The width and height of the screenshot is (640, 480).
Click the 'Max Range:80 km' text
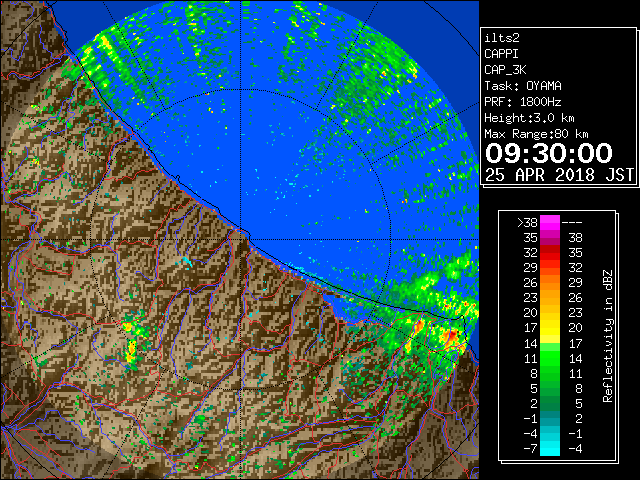coord(536,134)
